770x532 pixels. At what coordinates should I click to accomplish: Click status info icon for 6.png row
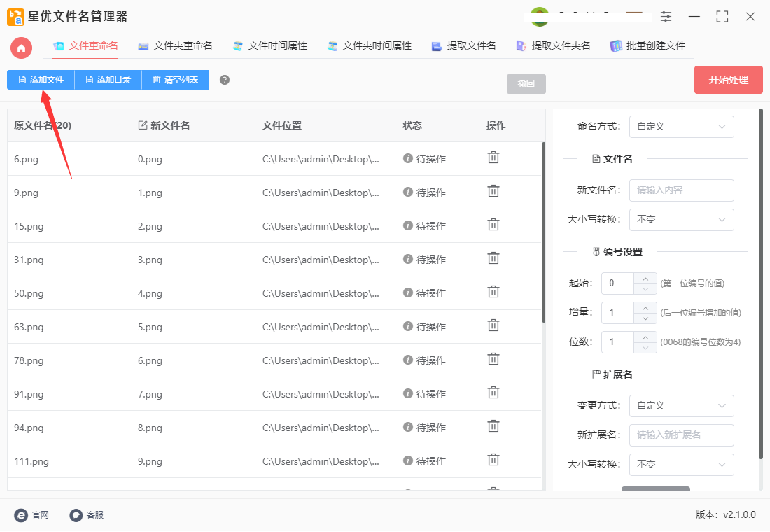point(407,158)
